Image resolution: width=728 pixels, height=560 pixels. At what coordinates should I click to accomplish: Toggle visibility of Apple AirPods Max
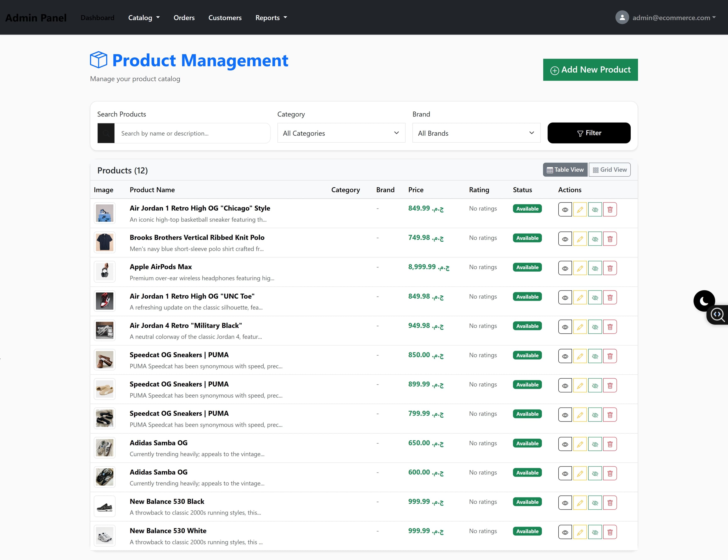[595, 268]
